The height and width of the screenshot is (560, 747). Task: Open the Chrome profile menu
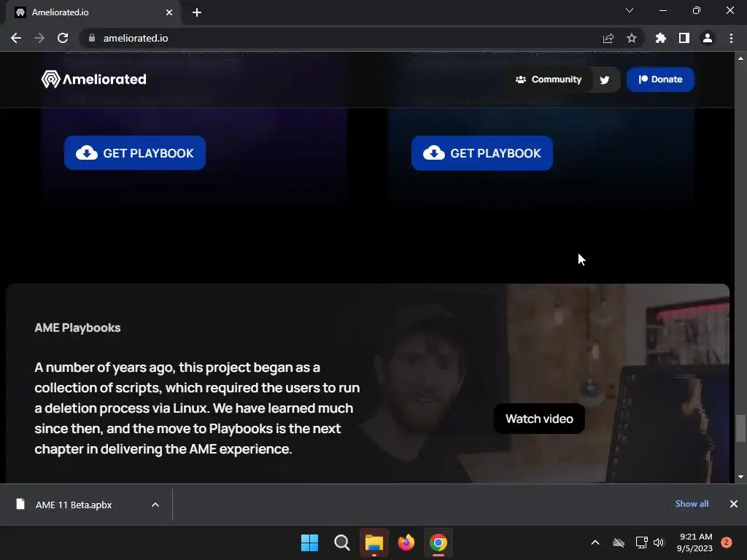pos(708,38)
